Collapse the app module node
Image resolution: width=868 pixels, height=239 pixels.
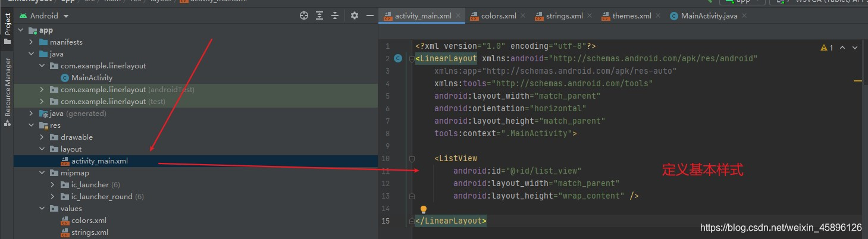click(21, 30)
